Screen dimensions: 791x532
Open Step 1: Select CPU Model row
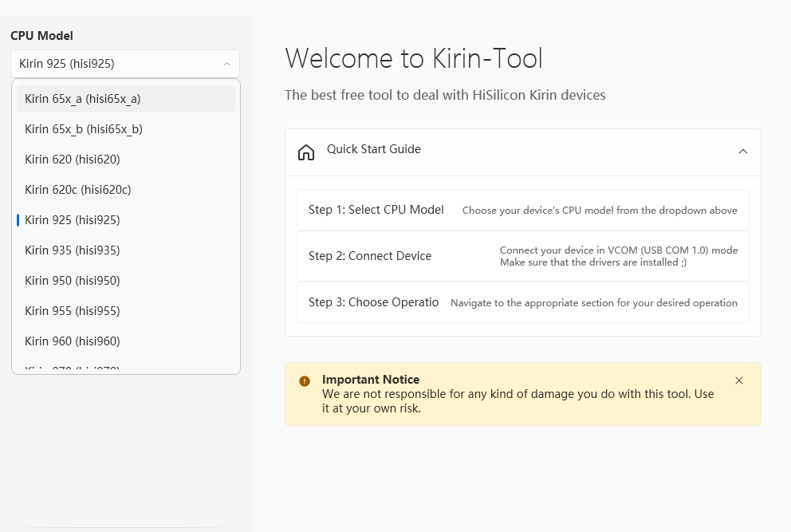(522, 210)
